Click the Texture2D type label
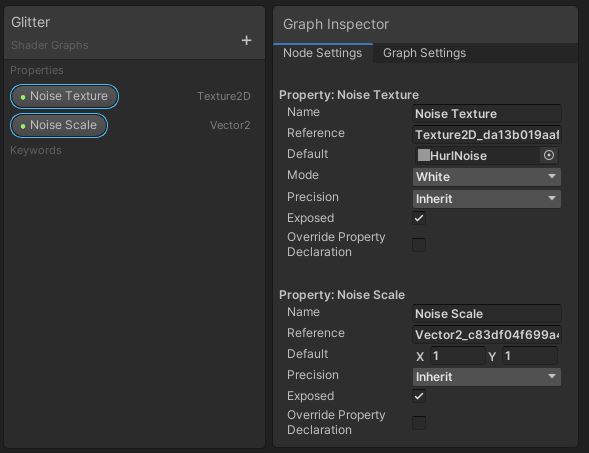This screenshot has width=589, height=453. (x=224, y=96)
